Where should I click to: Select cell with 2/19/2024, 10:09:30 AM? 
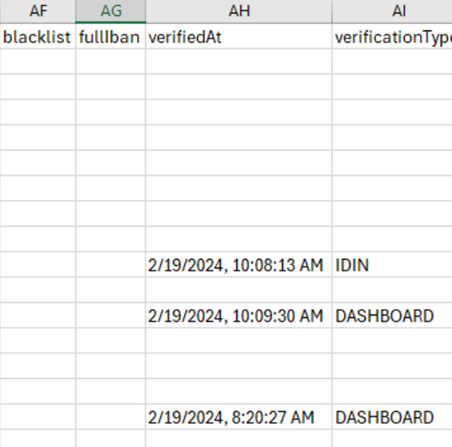pyautogui.click(x=239, y=315)
